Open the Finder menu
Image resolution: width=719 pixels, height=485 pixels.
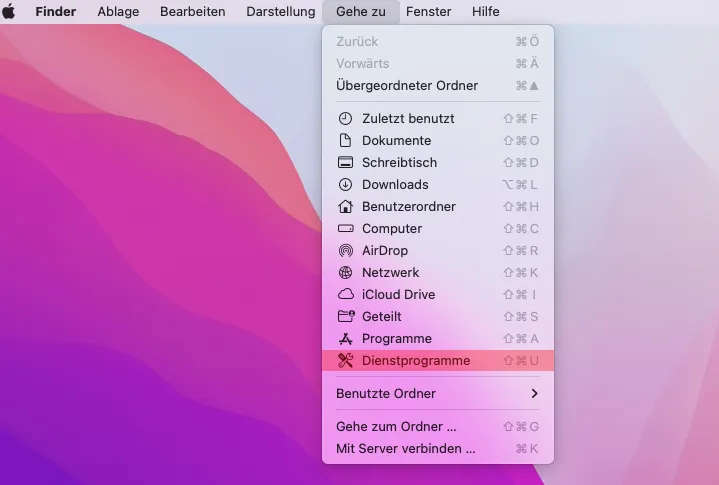(55, 11)
